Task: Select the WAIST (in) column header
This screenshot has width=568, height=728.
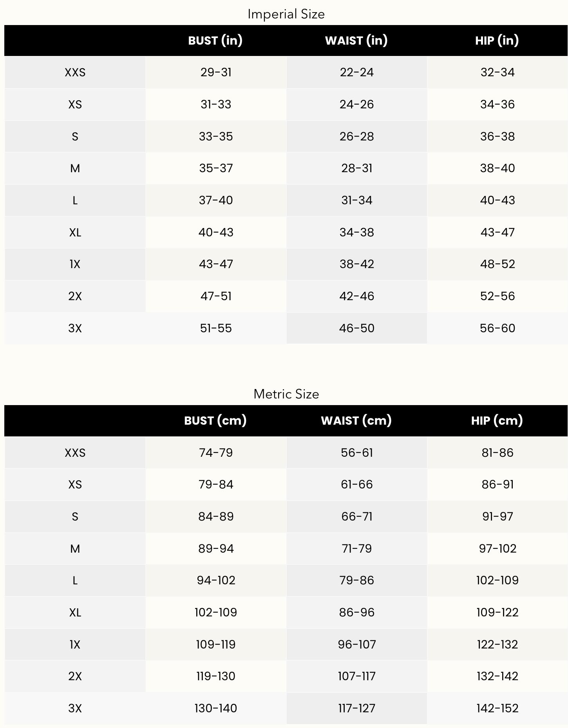Action: click(x=356, y=40)
